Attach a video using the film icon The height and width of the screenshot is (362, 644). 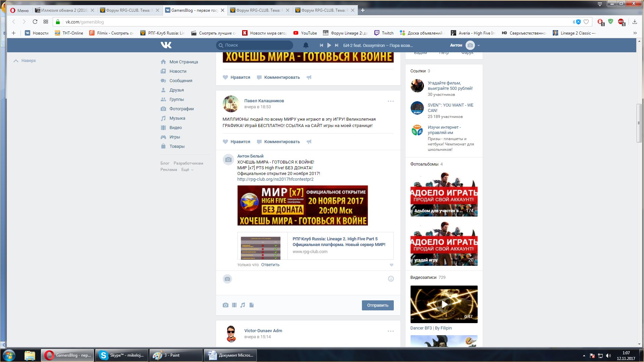coord(234,305)
